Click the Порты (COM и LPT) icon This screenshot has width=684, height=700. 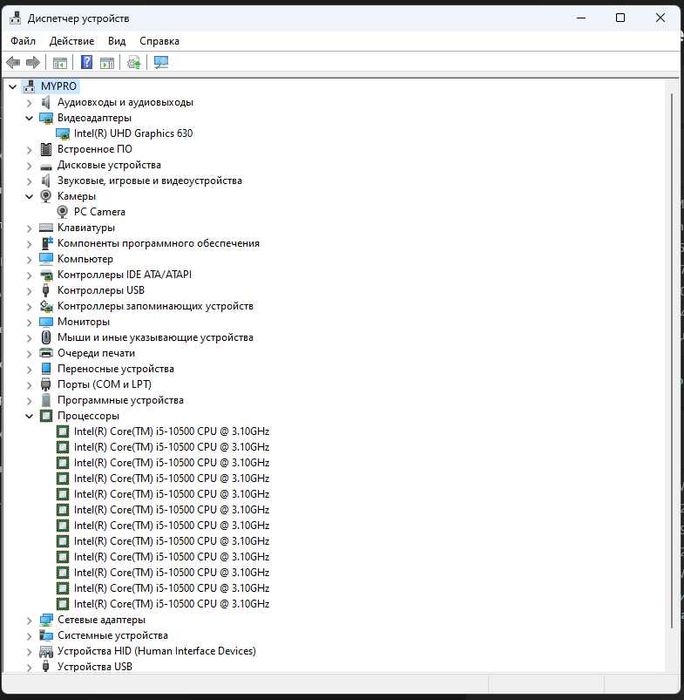pyautogui.click(x=46, y=384)
